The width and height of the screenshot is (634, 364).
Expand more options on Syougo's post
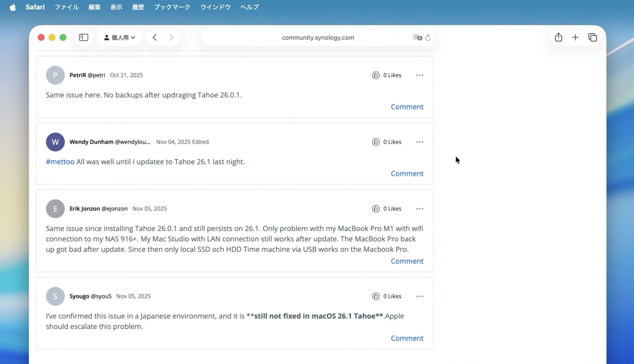tap(420, 297)
